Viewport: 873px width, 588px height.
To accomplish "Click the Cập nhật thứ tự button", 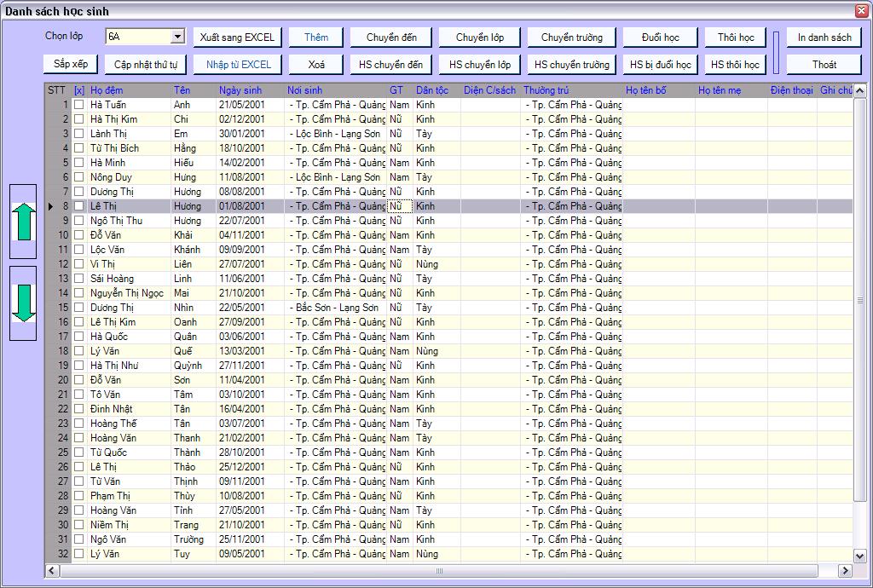I will point(146,65).
